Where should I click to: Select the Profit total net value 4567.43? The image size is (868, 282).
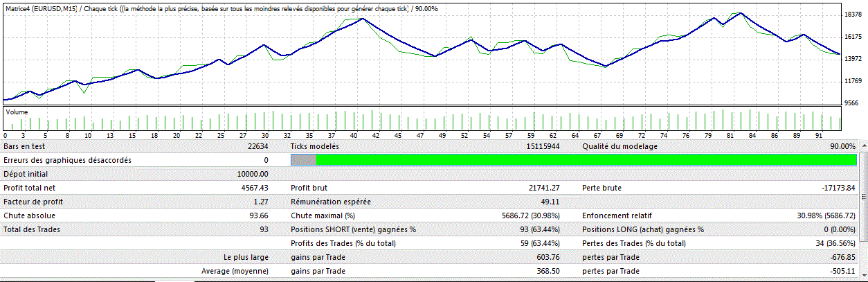[x=253, y=188]
